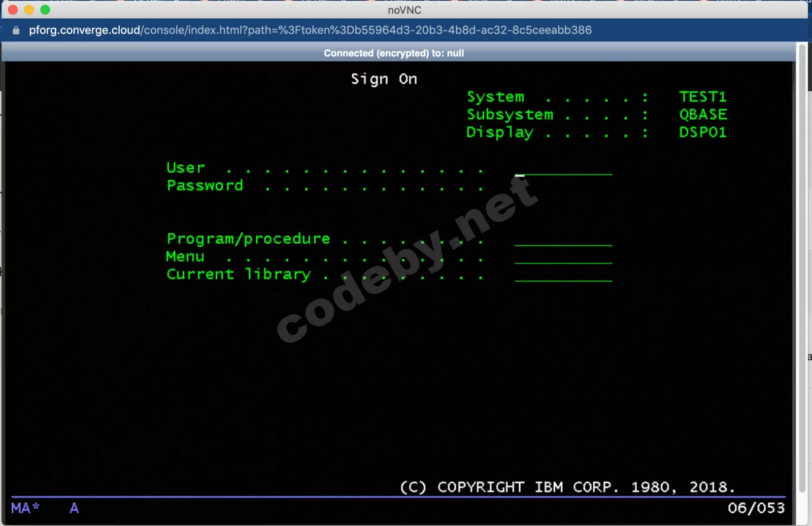Click the green maximize window button
This screenshot has width=812, height=526.
coord(45,10)
